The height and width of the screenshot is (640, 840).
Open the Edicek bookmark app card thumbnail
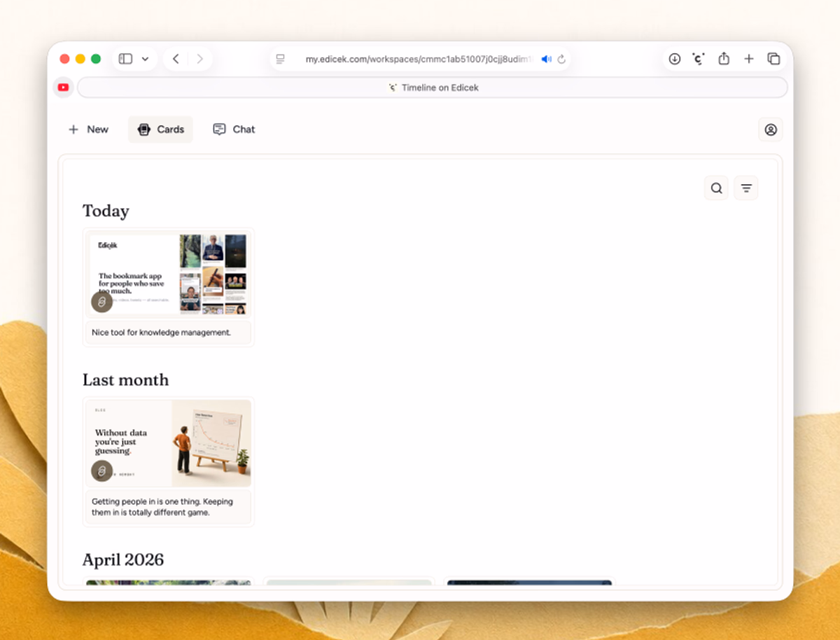168,274
